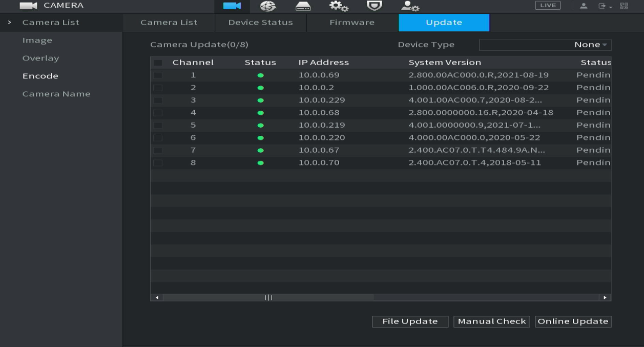Go to Overlay in sidebar

40,58
